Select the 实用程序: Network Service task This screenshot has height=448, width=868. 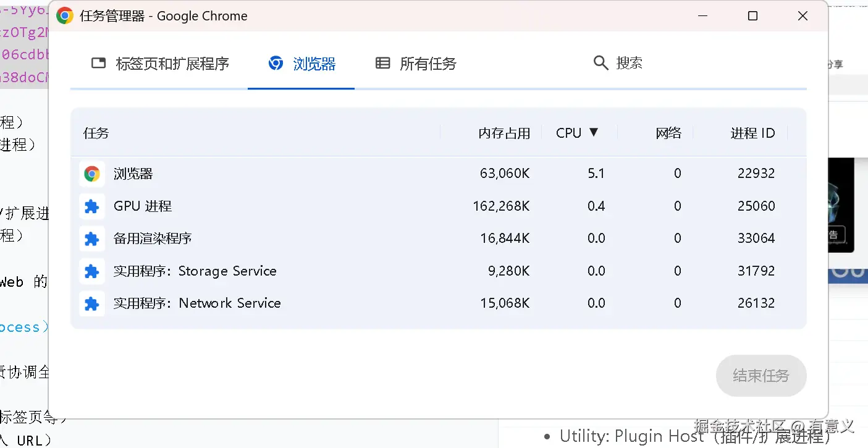coord(197,303)
